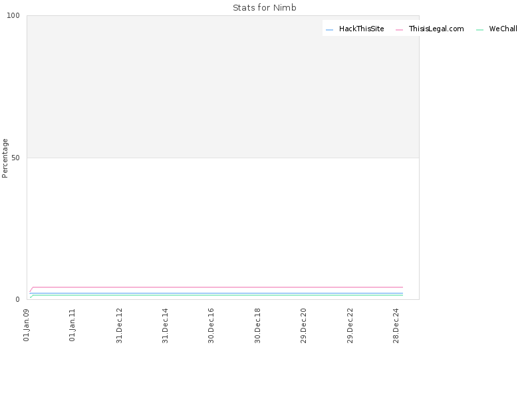
Task: Click the pink ThisisLegal.com data line
Action: click(x=217, y=287)
